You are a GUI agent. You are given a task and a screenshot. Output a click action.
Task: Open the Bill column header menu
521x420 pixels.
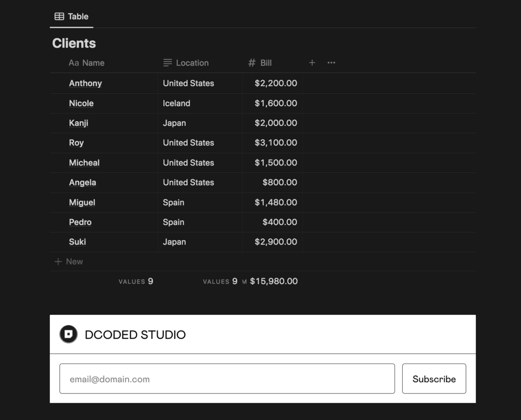pyautogui.click(x=266, y=63)
